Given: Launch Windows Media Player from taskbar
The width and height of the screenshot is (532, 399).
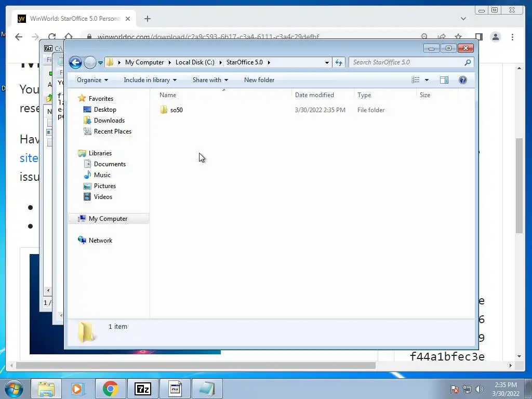Looking at the screenshot, I should click(x=78, y=389).
